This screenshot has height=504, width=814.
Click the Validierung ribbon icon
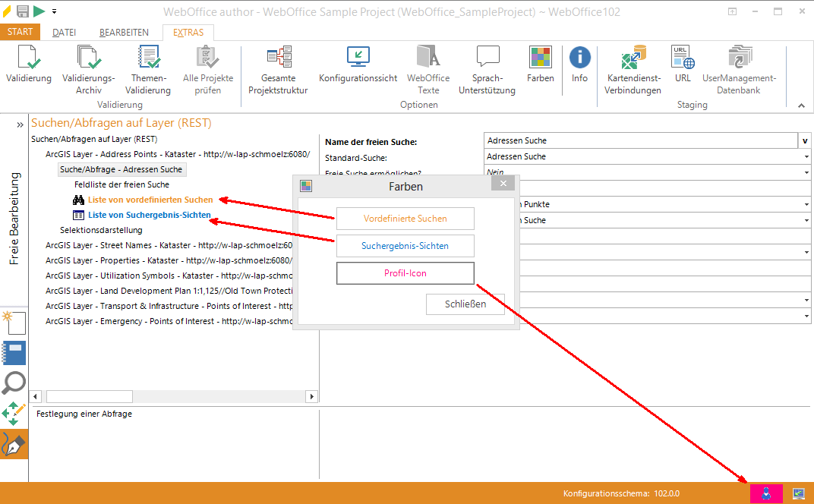(x=28, y=59)
